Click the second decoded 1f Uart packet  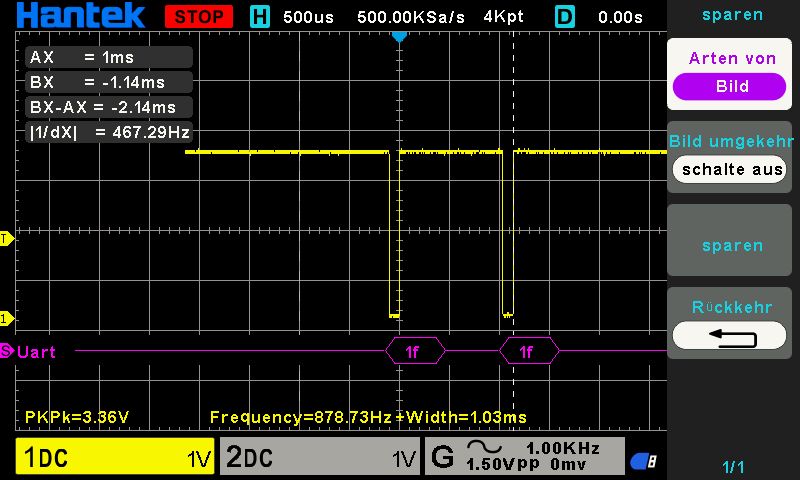529,351
